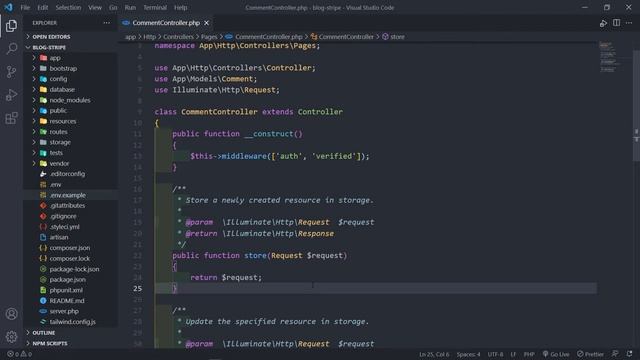
Task: Expand the NPM Scripts section
Action: click(50, 343)
